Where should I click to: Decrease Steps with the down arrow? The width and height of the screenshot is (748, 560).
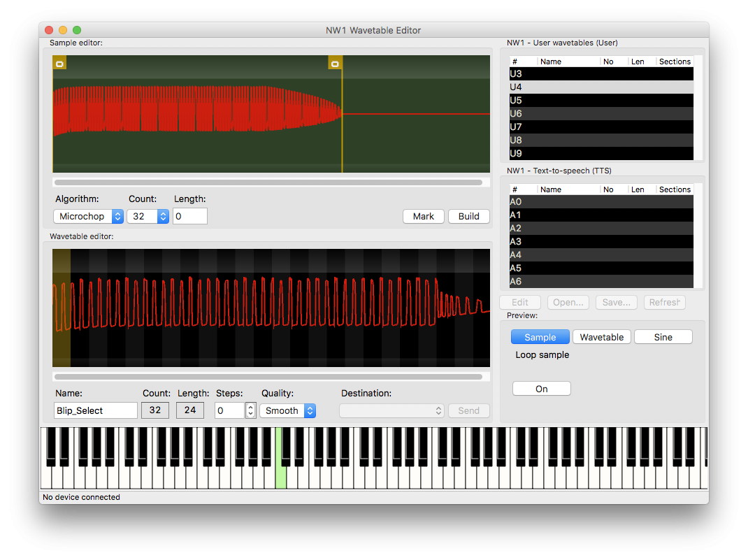pos(250,414)
